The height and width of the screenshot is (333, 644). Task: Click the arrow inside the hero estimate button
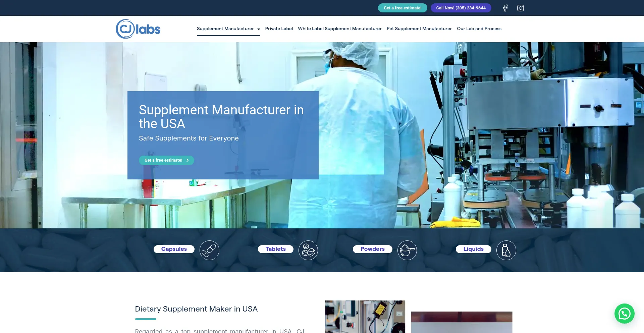(x=187, y=160)
